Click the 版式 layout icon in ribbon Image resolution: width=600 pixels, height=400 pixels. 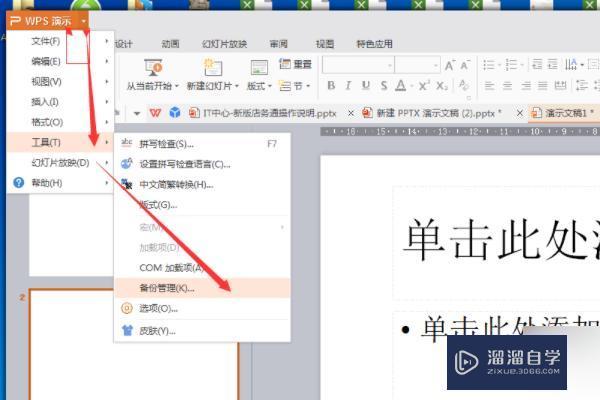[259, 68]
